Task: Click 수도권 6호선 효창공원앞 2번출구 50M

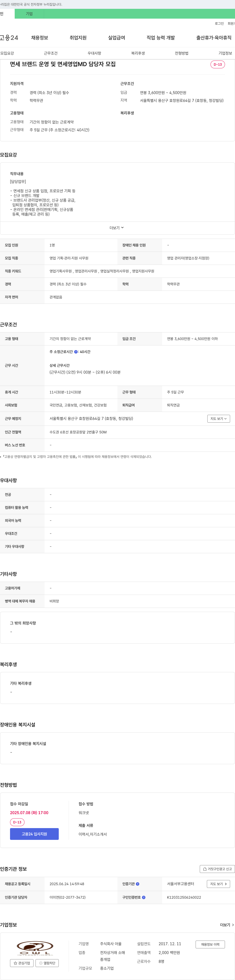Action: pyautogui.click(x=78, y=432)
